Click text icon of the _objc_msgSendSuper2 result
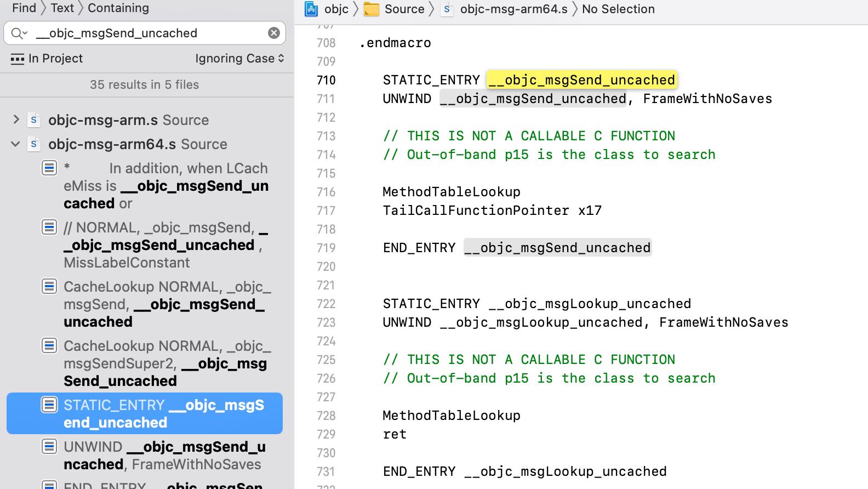This screenshot has width=868, height=489. click(x=49, y=345)
